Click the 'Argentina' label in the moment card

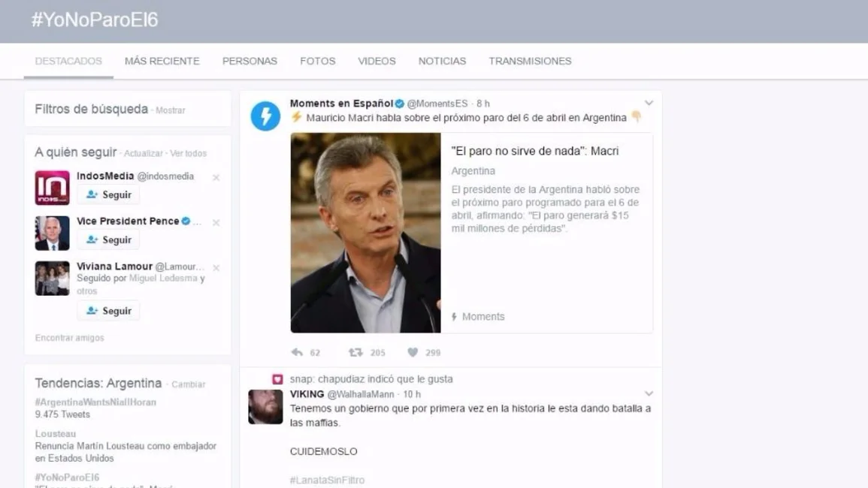click(473, 171)
